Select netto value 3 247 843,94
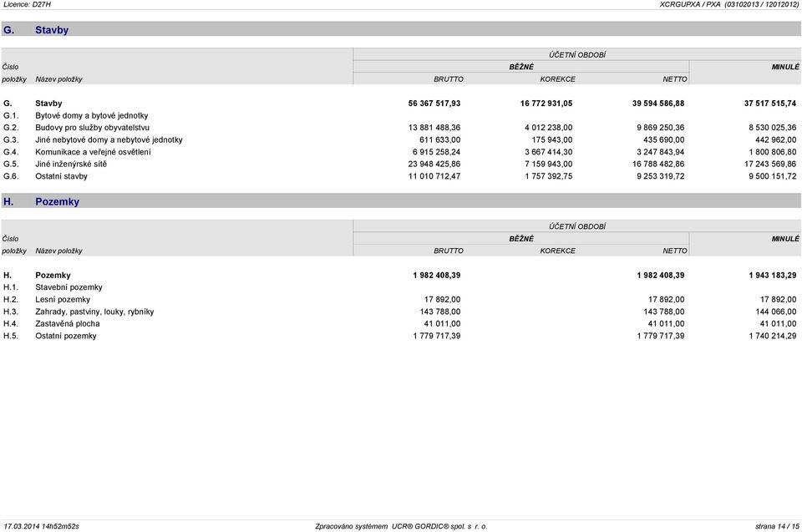 tap(660, 152)
